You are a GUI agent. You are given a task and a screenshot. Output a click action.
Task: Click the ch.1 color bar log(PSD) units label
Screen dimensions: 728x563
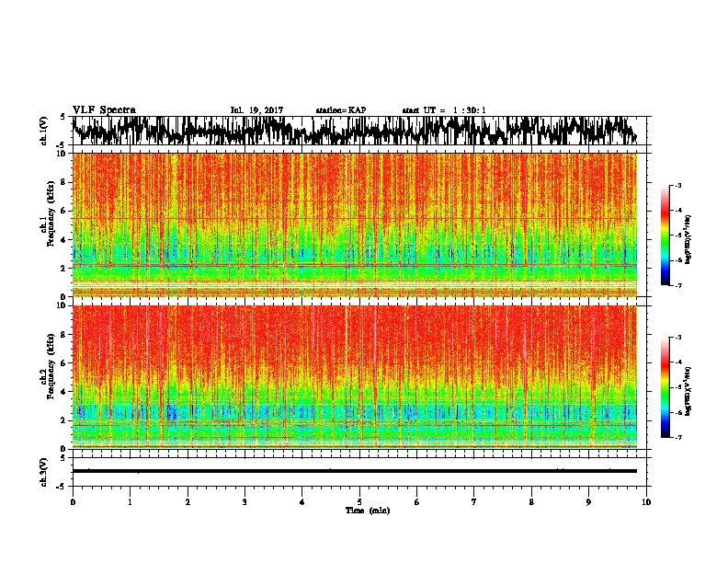(x=688, y=240)
